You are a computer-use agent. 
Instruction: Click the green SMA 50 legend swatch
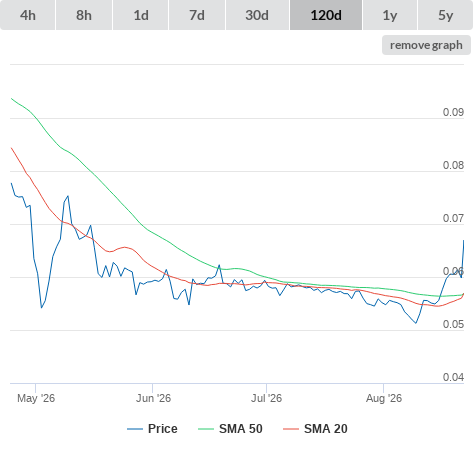pyautogui.click(x=206, y=429)
